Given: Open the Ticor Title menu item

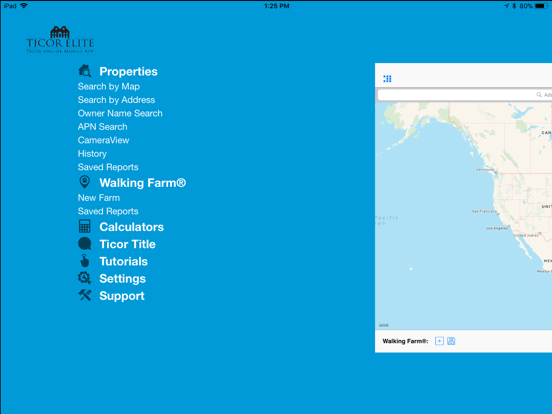Looking at the screenshot, I should pos(127,244).
